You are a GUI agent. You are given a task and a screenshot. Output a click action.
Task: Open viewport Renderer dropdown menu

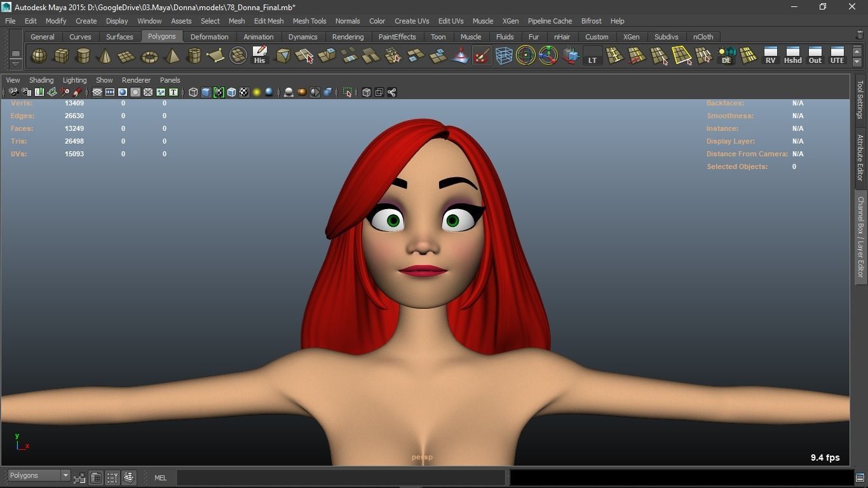[136, 80]
